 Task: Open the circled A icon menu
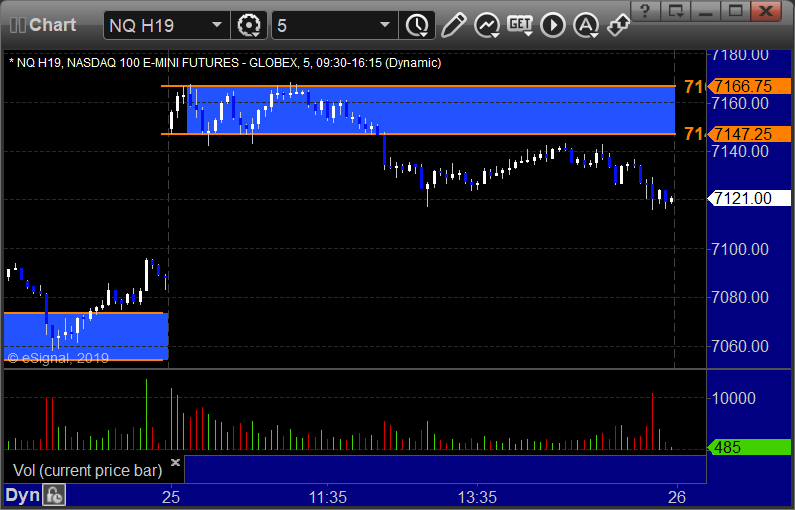586,25
